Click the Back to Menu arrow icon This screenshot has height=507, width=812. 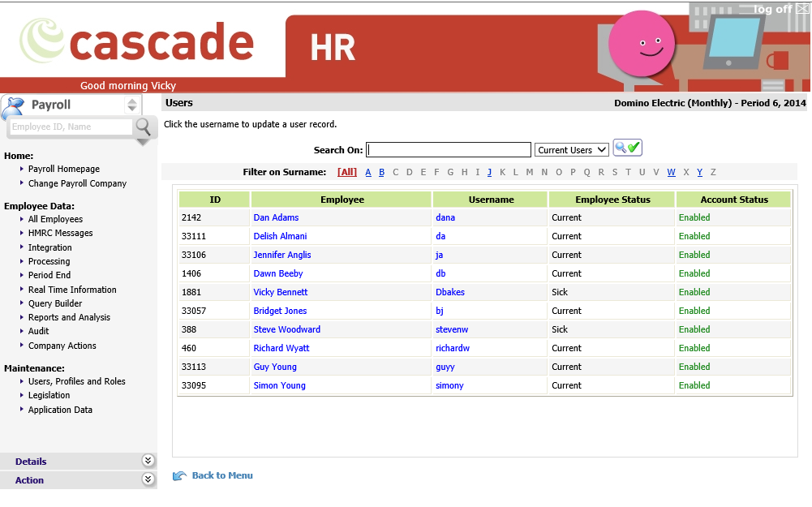179,476
